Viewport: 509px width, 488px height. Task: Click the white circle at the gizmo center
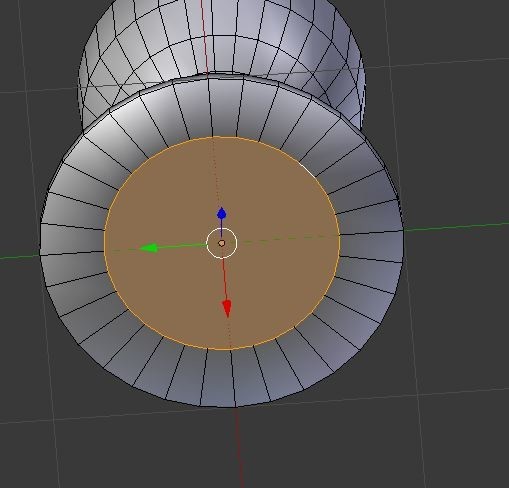(222, 243)
